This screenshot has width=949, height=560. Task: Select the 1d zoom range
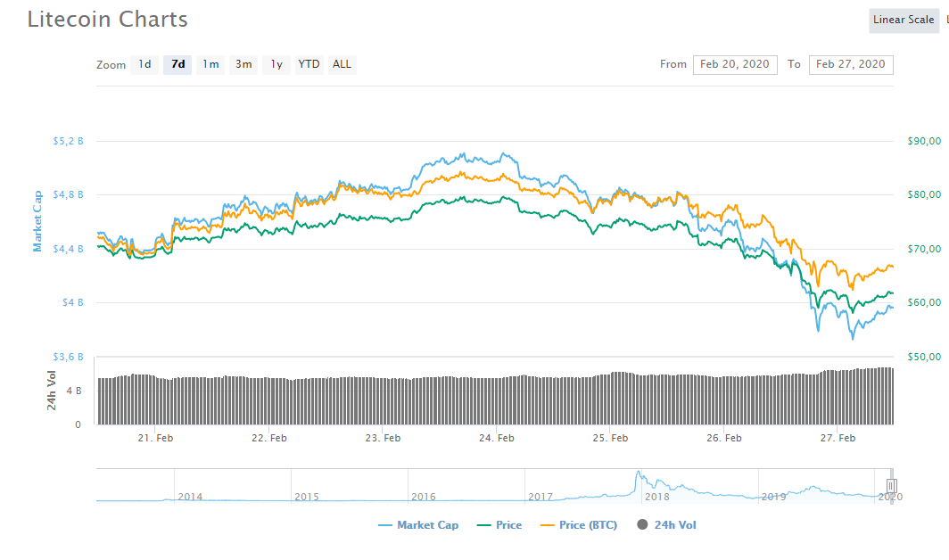click(x=144, y=64)
